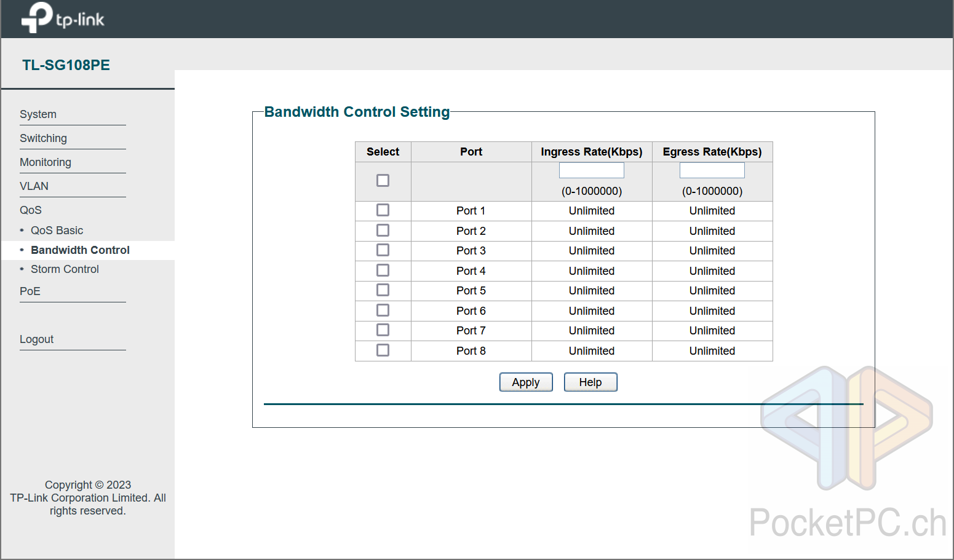
Task: Click the Port 4 cell
Action: [x=471, y=271]
